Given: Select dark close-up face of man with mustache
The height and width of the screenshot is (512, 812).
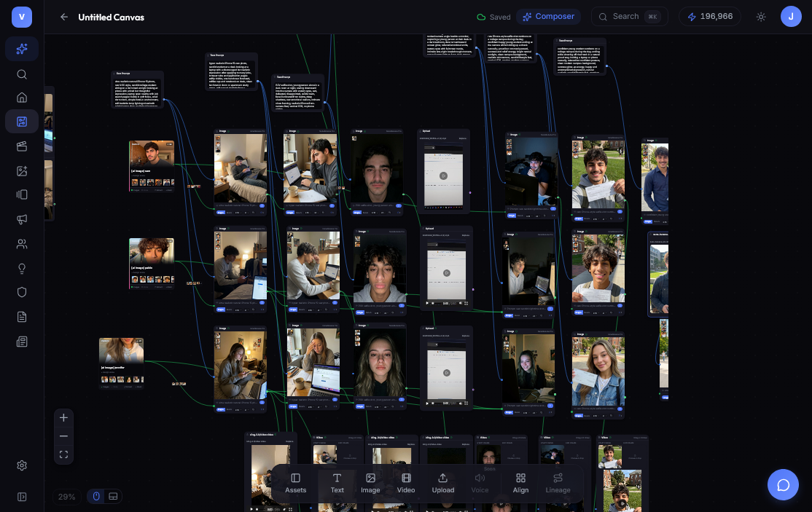Looking at the screenshot, I should click(x=377, y=169).
